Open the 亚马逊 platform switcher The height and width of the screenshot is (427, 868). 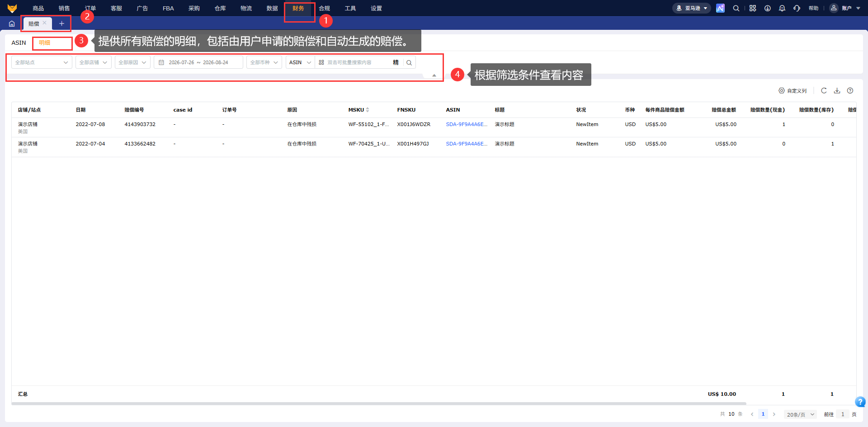click(692, 8)
